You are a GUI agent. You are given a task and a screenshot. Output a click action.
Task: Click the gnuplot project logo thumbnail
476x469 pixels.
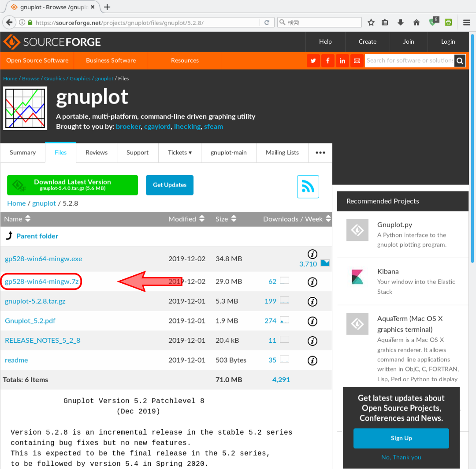(x=25, y=108)
